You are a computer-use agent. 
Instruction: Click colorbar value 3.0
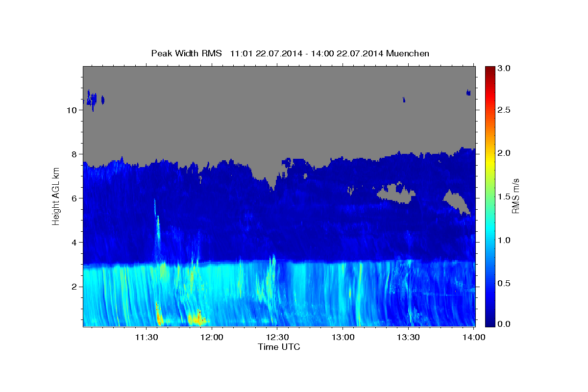click(x=505, y=69)
